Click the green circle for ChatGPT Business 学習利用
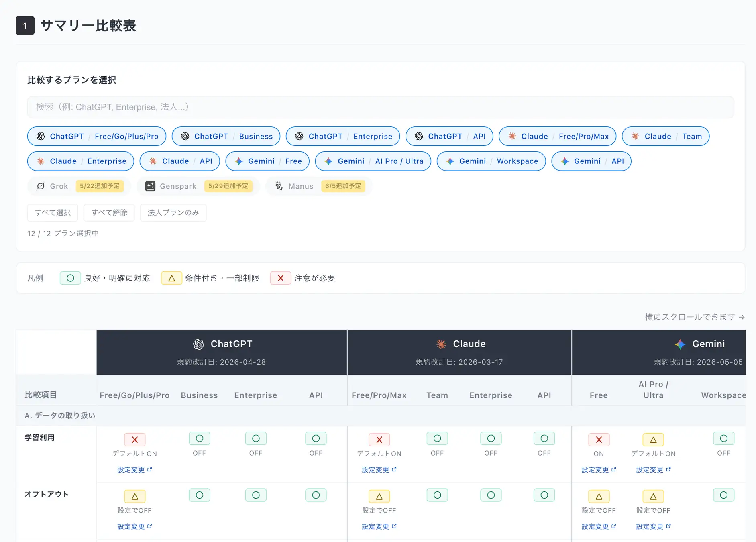This screenshot has height=542, width=756. 200,438
